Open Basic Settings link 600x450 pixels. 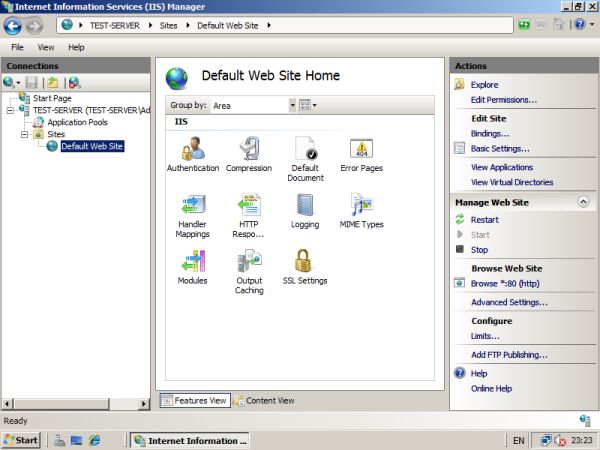point(500,148)
